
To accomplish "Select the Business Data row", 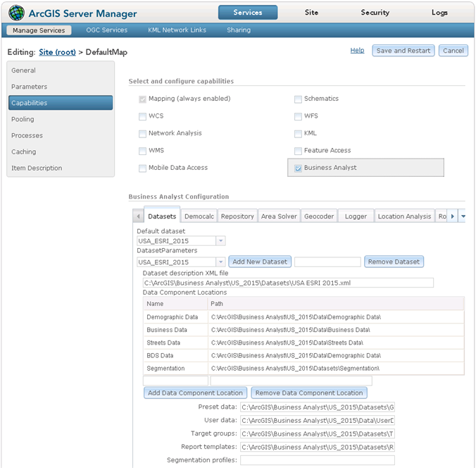I will coord(303,330).
